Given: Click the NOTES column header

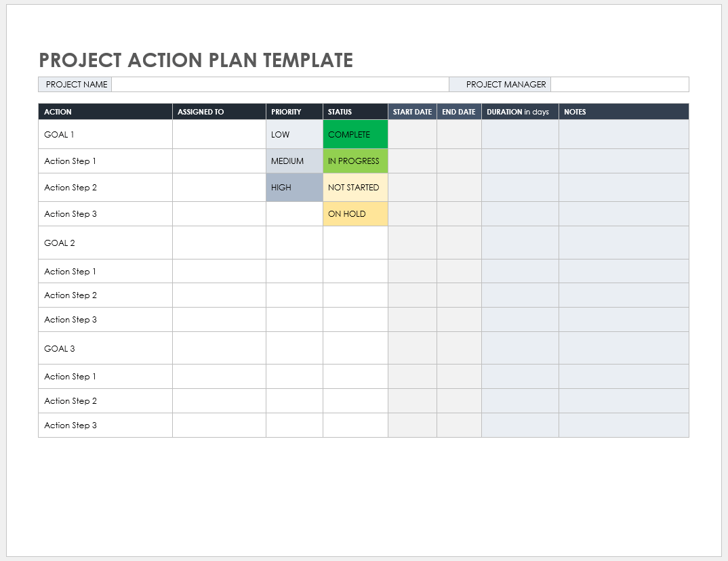Looking at the screenshot, I should click(x=624, y=112).
